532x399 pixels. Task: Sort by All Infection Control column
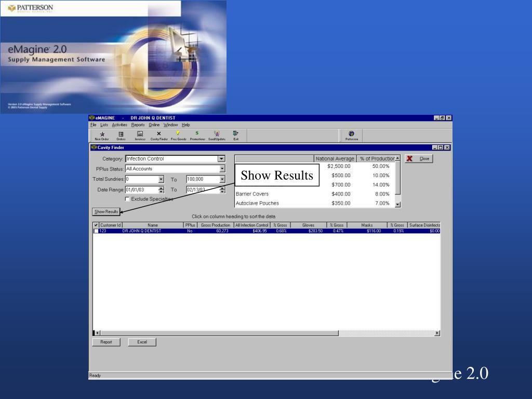[x=252, y=225]
